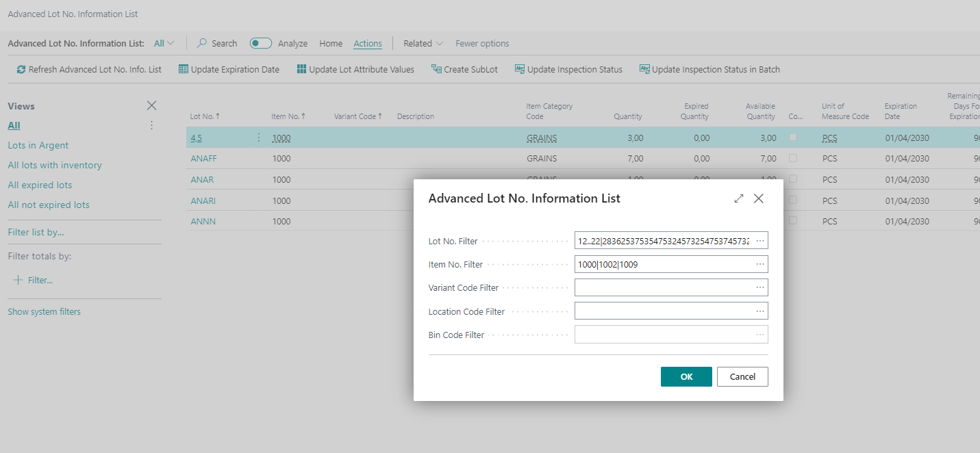The height and width of the screenshot is (453, 980).
Task: Select the Actions menu tab
Action: (x=368, y=43)
